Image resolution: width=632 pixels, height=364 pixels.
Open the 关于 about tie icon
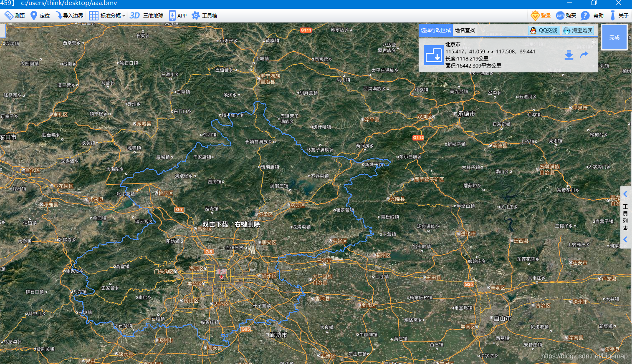[619, 15]
